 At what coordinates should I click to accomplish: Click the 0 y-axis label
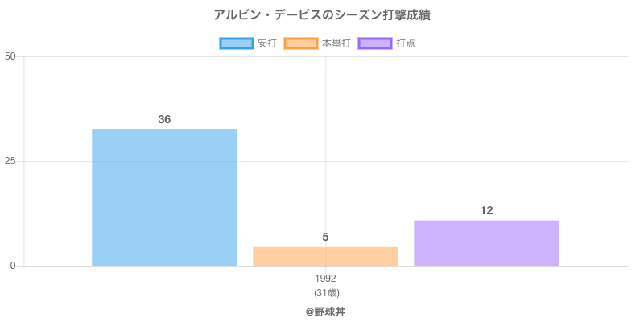click(x=13, y=266)
